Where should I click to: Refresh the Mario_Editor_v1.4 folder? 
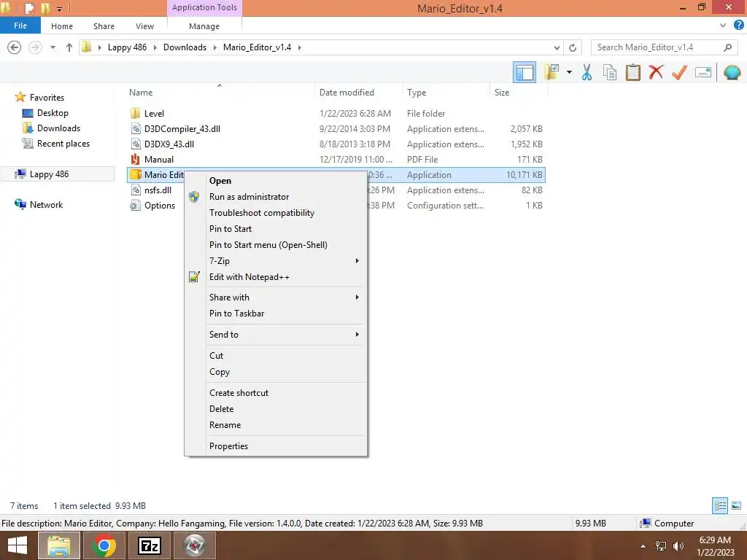point(573,47)
